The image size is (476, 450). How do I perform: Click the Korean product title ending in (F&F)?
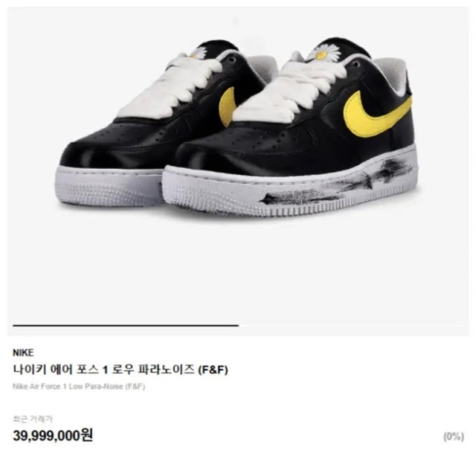tap(120, 370)
